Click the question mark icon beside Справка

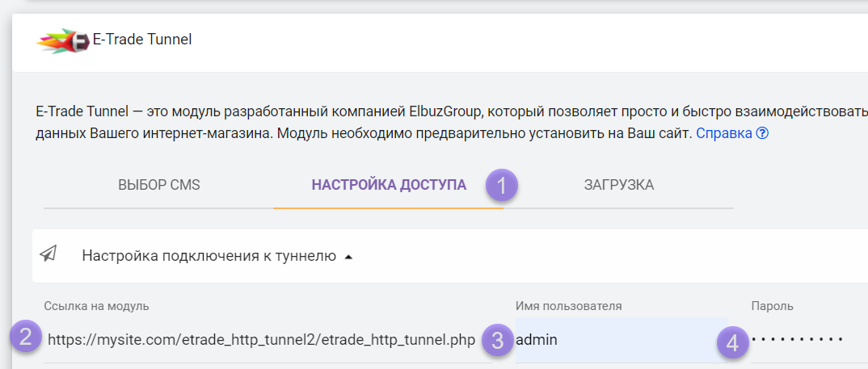[761, 133]
